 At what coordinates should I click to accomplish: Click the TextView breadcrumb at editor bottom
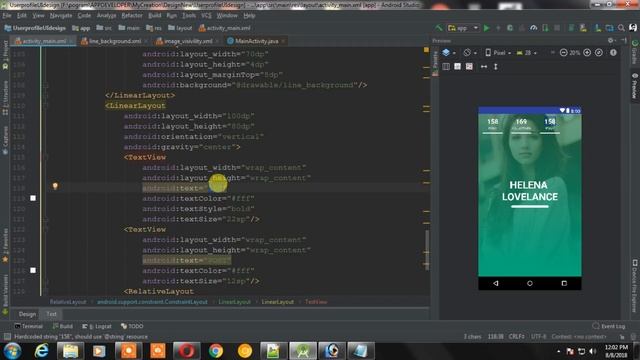[316, 302]
